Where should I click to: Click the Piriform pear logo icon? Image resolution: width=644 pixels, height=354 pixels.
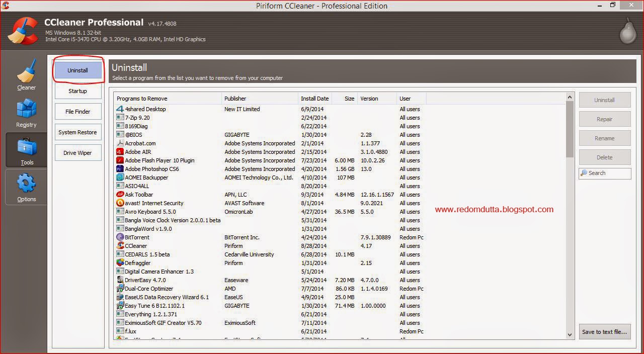pyautogui.click(x=627, y=31)
